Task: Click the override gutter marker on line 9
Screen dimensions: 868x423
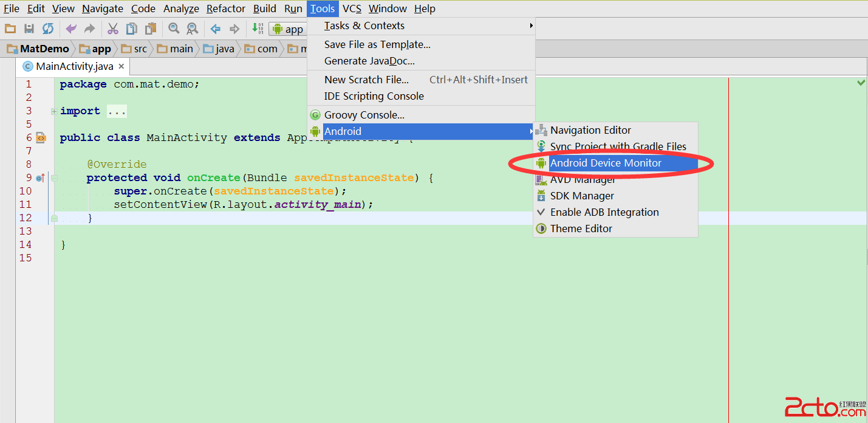Action: click(40, 178)
